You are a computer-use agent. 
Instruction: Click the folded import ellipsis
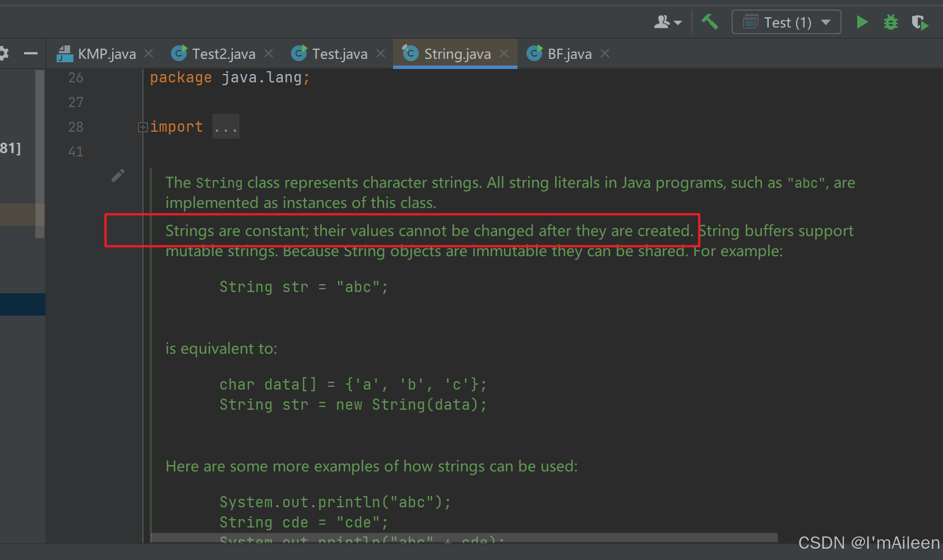(226, 127)
